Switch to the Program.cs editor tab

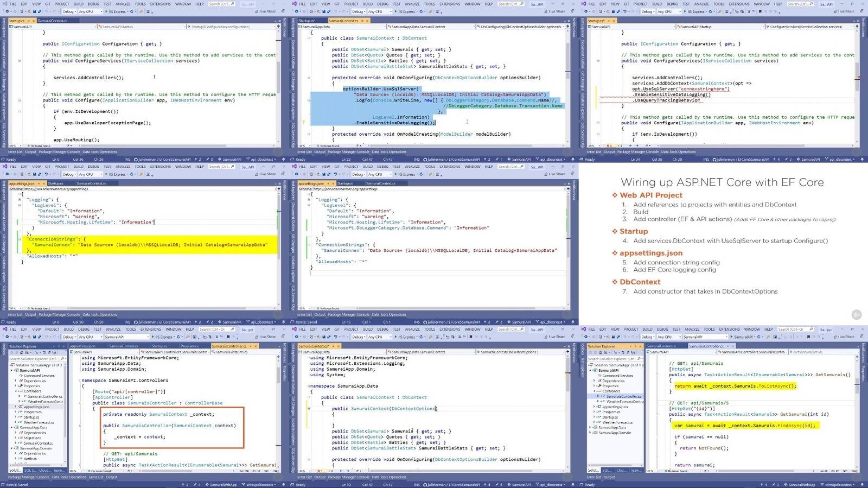189,346
